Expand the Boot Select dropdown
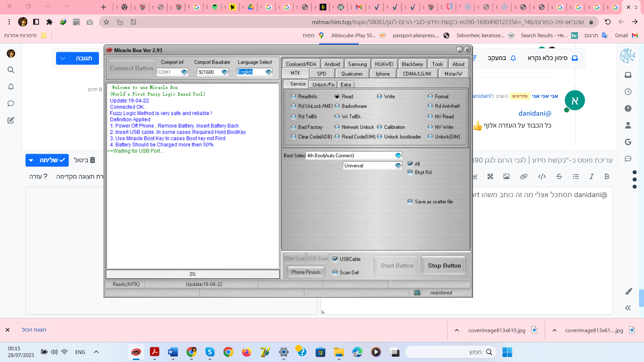 [398, 156]
